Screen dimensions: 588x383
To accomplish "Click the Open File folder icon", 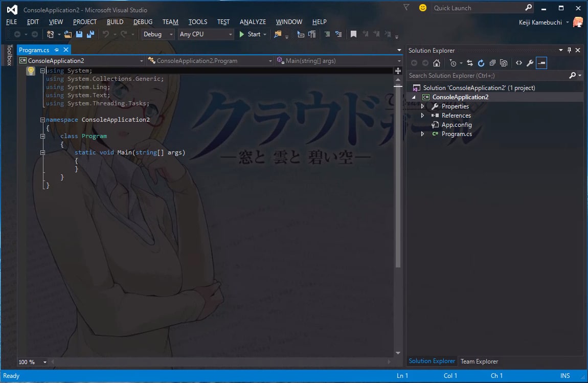I will [x=67, y=34].
